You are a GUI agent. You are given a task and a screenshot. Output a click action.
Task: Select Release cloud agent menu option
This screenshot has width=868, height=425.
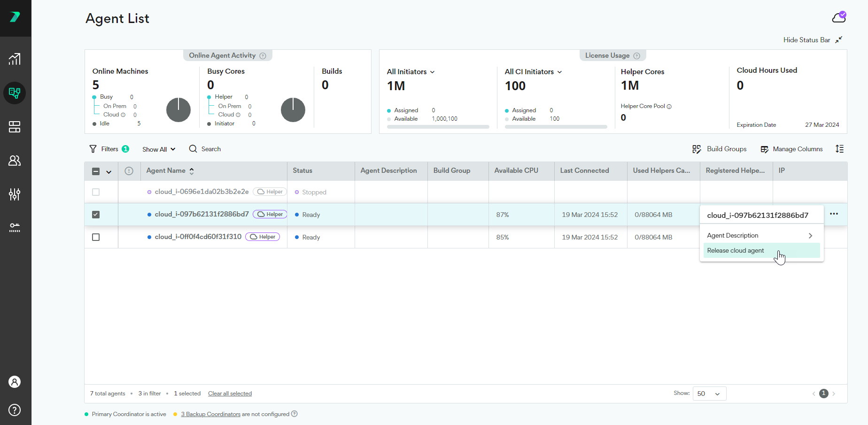point(736,251)
